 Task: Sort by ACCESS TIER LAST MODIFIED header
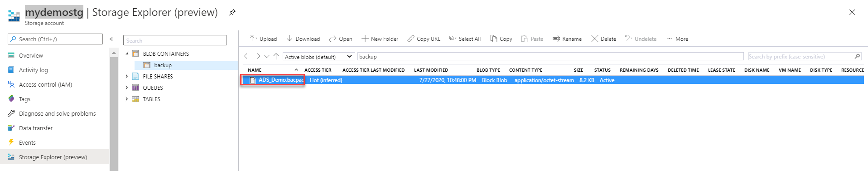coord(373,70)
